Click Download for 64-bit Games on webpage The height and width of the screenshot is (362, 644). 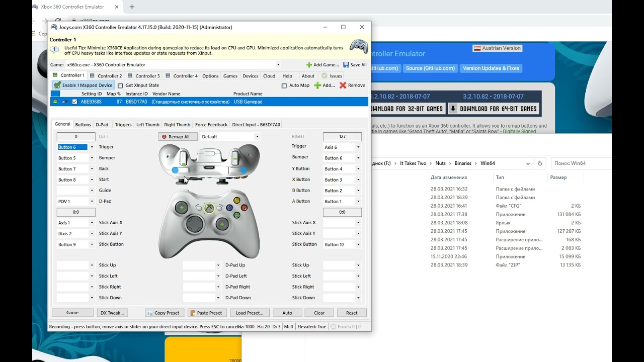coord(494,109)
